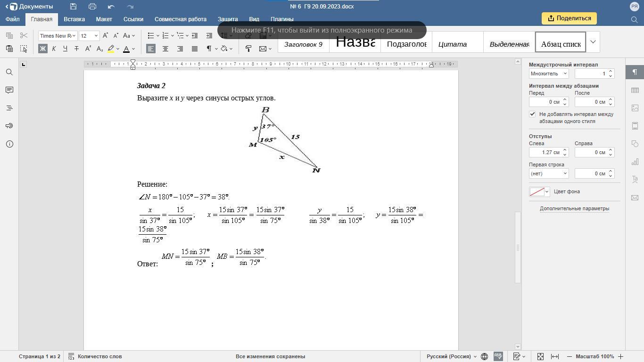Open the 'Множитель' line spacing dropdown

click(x=549, y=74)
